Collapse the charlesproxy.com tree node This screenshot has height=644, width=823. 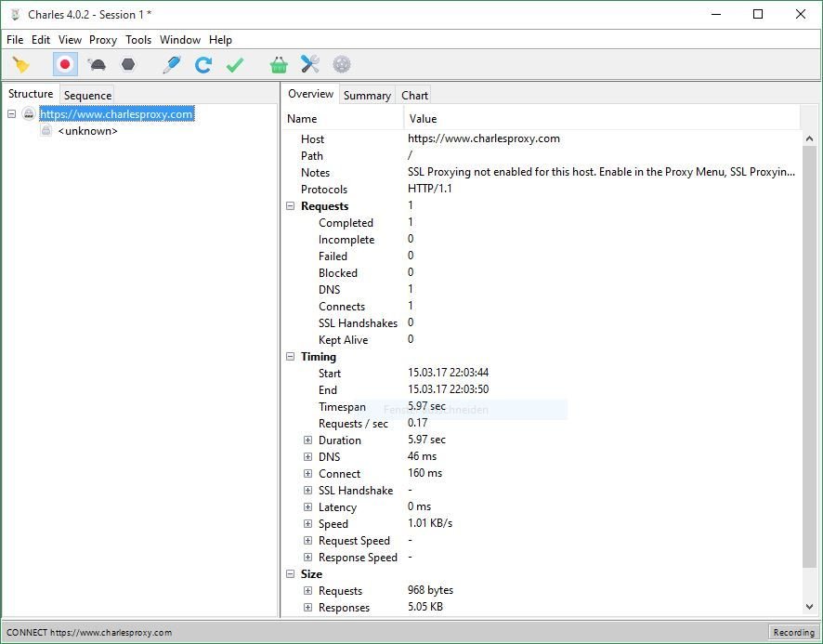pyautogui.click(x=12, y=114)
